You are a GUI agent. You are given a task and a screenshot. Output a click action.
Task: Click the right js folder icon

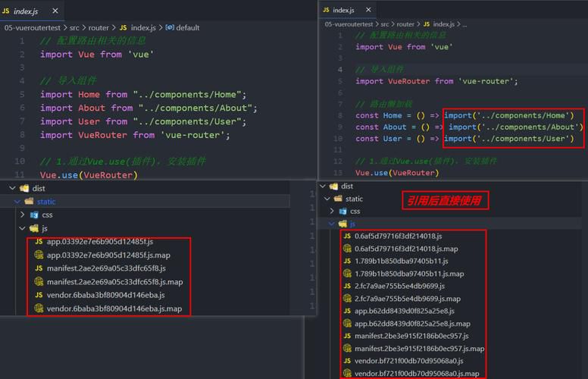click(342, 224)
